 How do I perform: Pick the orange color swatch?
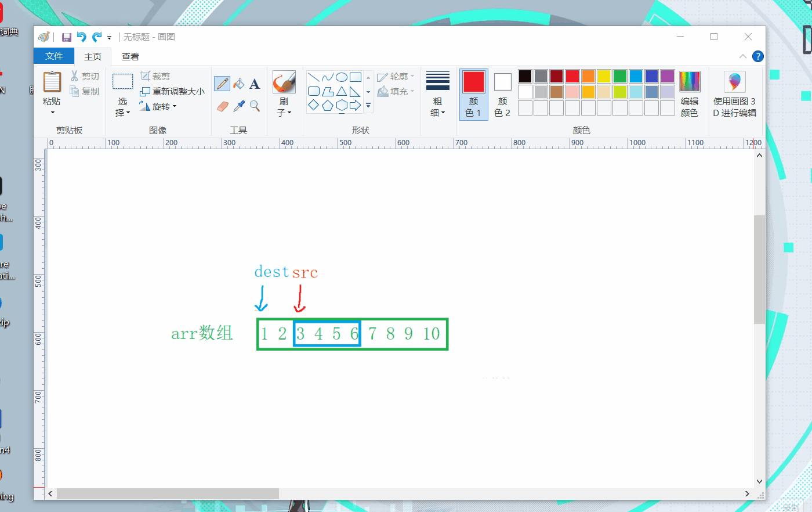[589, 77]
